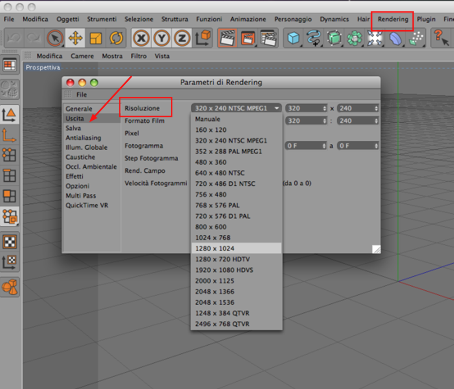Click the layout switch icon in left palette
The height and width of the screenshot is (389, 454).
pyautogui.click(x=10, y=65)
